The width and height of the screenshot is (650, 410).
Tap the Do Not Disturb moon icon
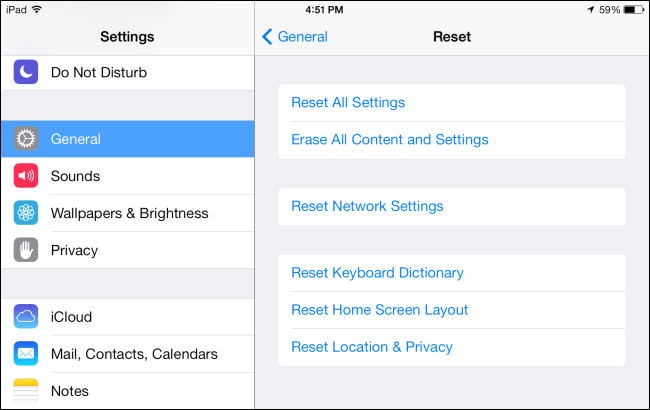26,72
